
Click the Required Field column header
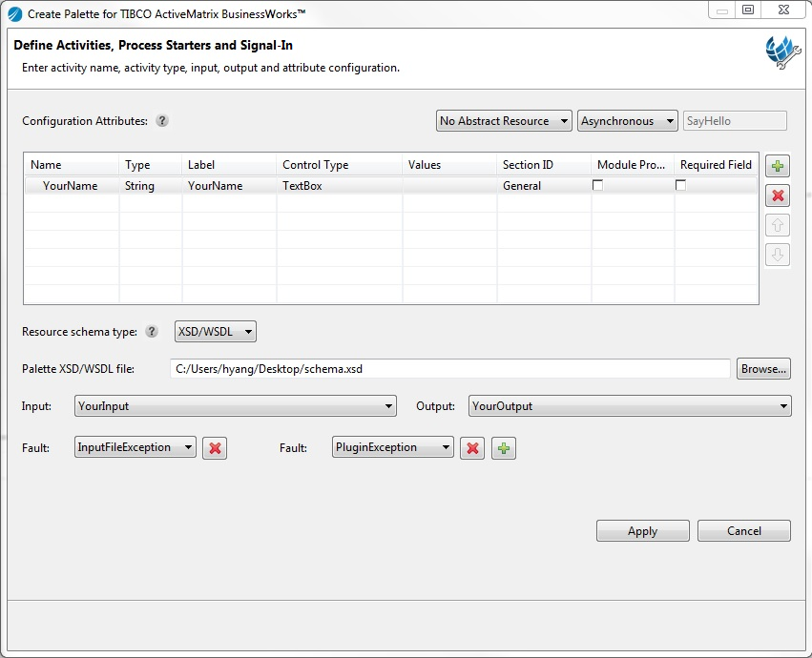(x=717, y=165)
